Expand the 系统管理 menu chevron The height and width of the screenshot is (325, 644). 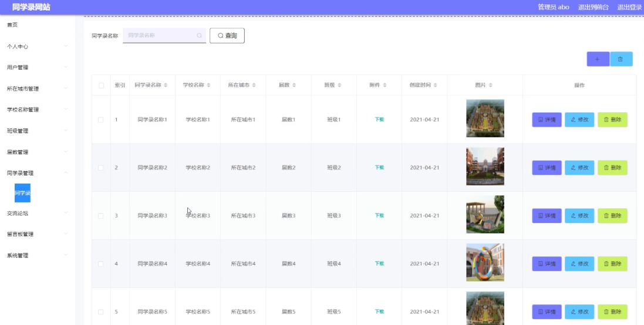66,255
